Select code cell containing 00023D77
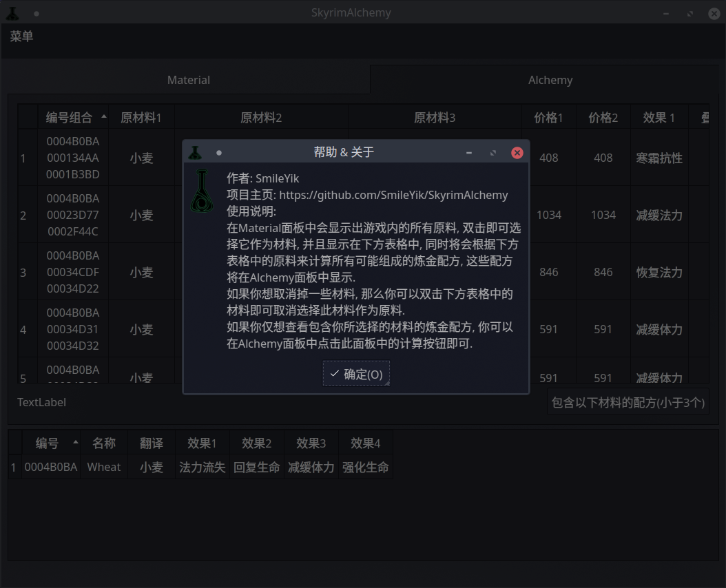726x588 pixels. click(x=73, y=215)
